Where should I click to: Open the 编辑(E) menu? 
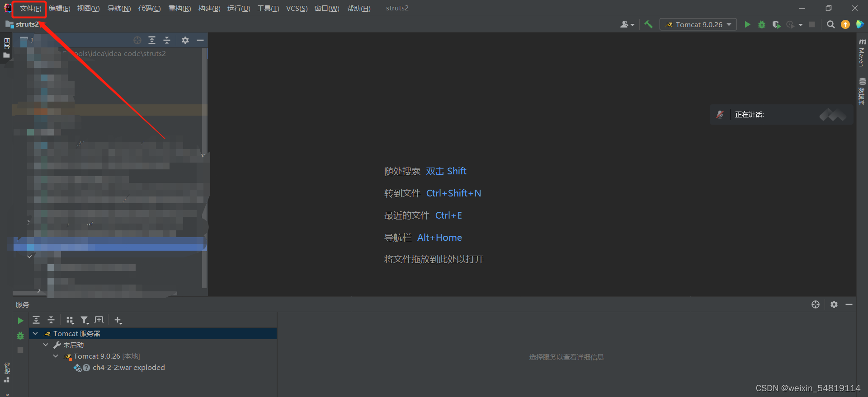[60, 9]
